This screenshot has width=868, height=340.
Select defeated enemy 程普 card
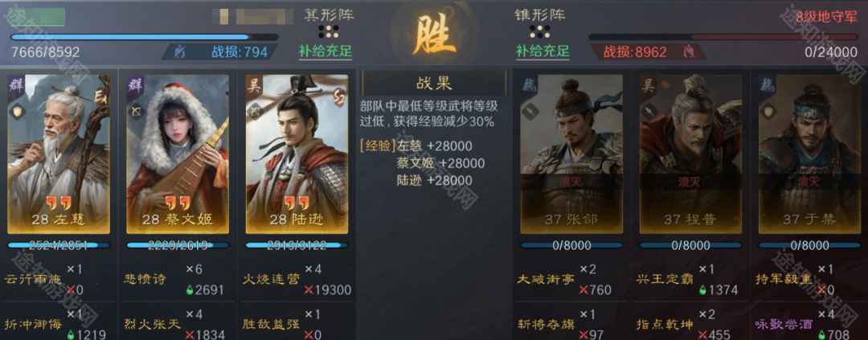(x=690, y=154)
